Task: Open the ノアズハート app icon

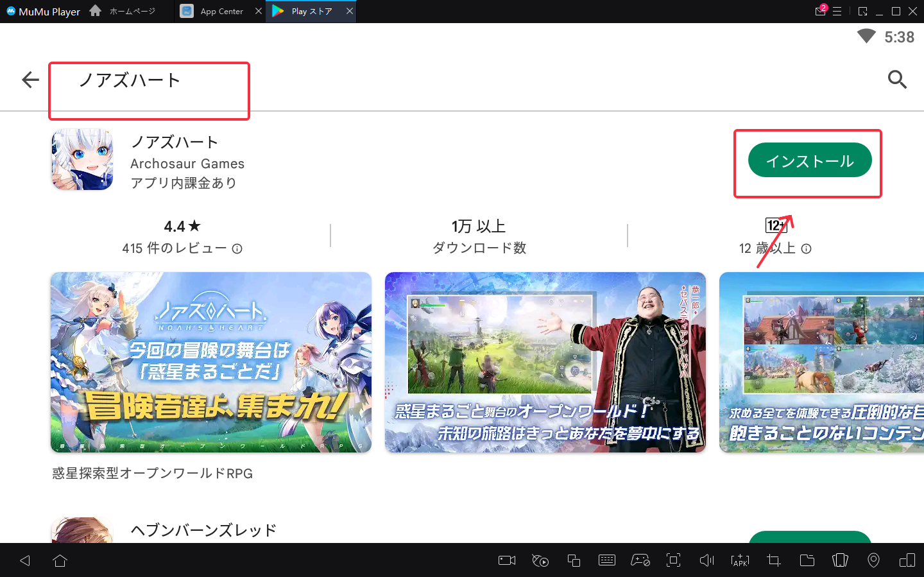Action: click(x=82, y=159)
